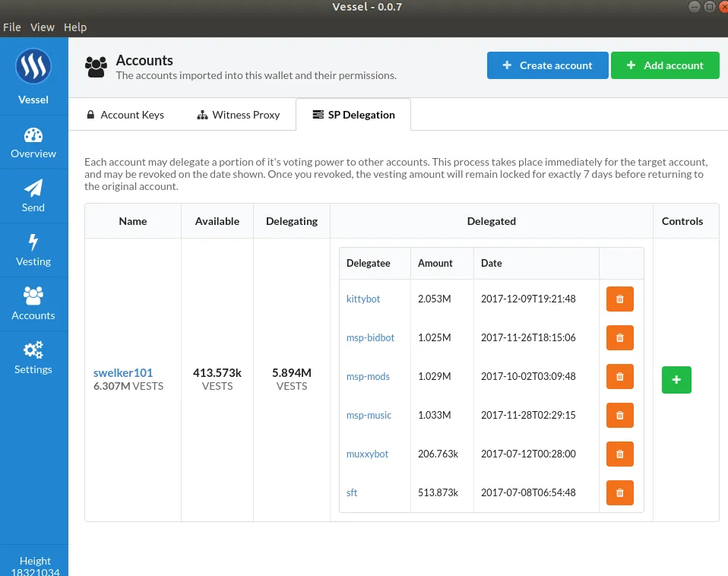Click the Delegated column header
This screenshot has width=728, height=576.
tap(491, 221)
